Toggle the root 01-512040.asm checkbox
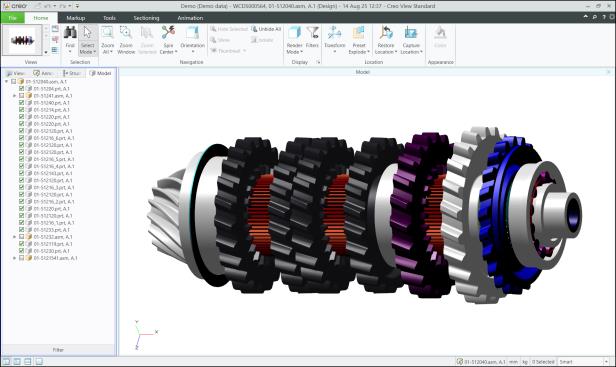This screenshot has height=367, width=616. 14,81
